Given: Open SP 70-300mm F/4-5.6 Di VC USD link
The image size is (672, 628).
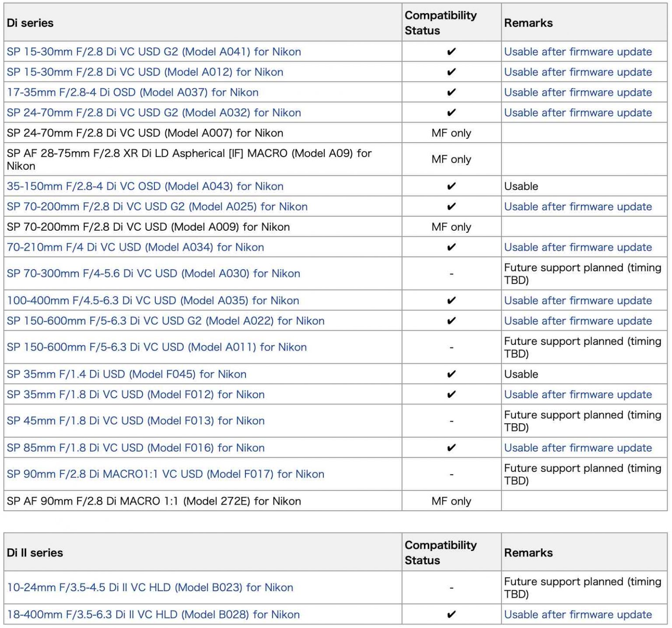Looking at the screenshot, I should pos(153,274).
